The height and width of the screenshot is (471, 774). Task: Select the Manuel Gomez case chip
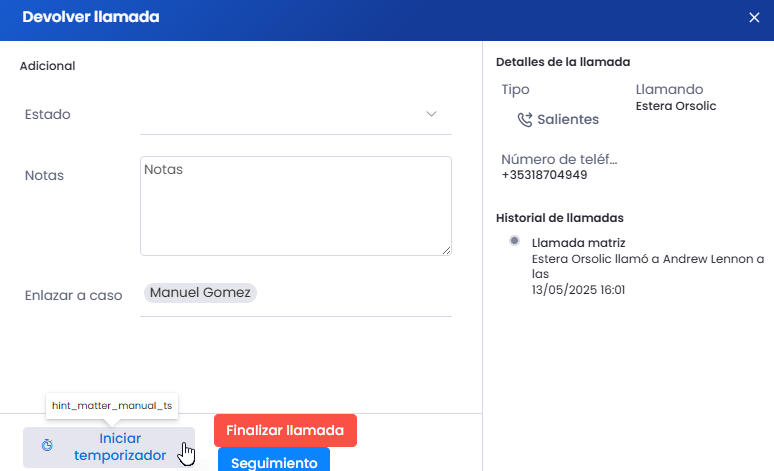click(x=201, y=293)
